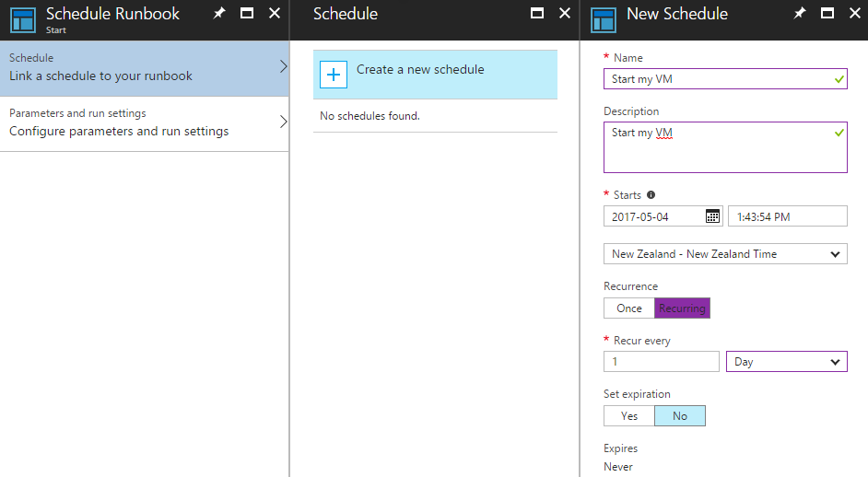The image size is (868, 477).
Task: Open Parameters and run settings item
Action: click(x=145, y=124)
